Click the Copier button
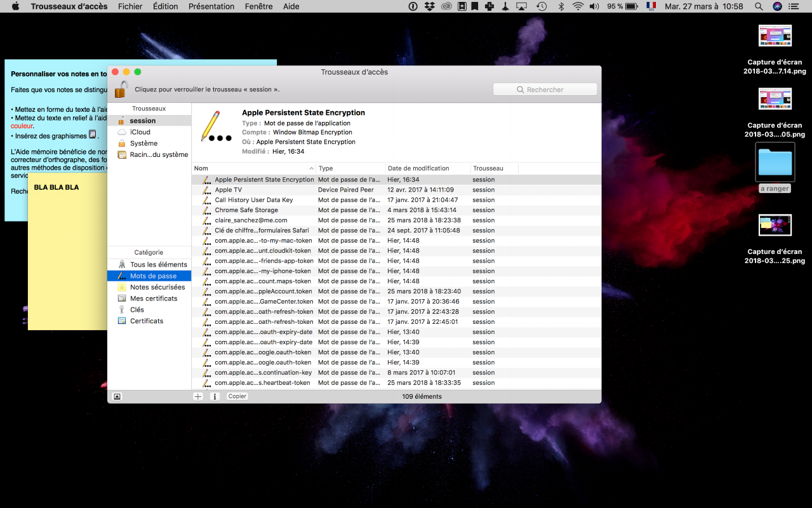Image resolution: width=812 pixels, height=508 pixels. [237, 396]
